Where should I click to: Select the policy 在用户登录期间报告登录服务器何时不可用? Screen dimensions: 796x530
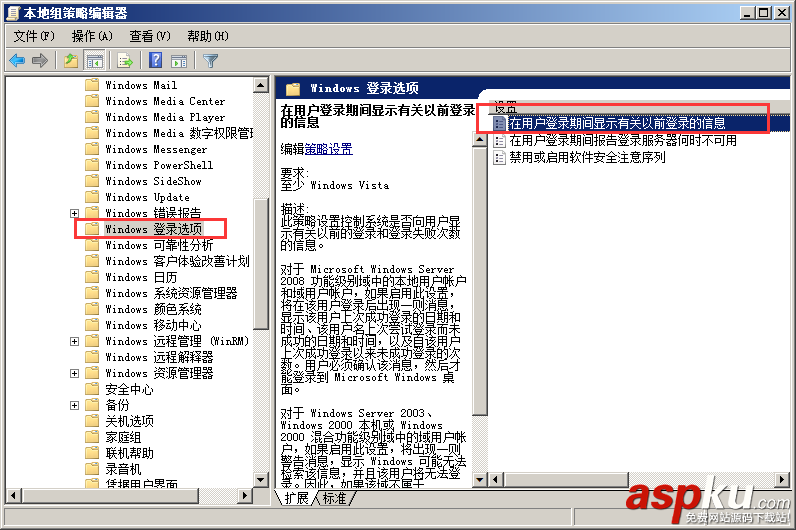pos(623,141)
